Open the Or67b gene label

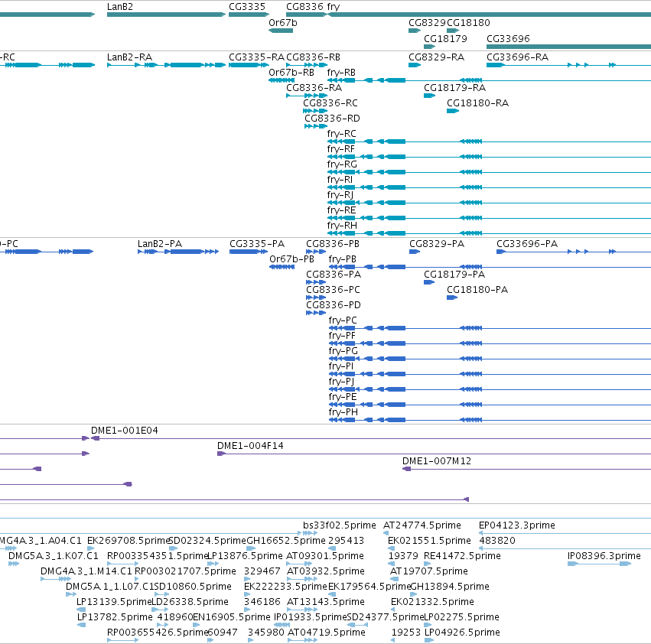(283, 23)
